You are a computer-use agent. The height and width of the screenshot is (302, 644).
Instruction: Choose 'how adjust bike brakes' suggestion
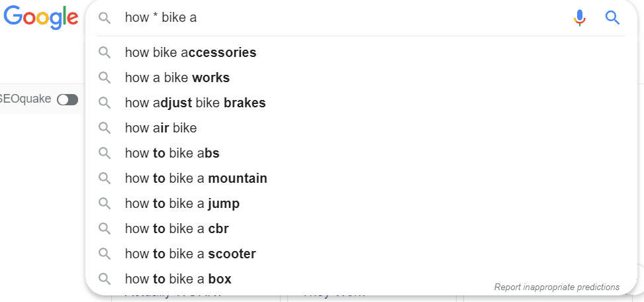click(195, 103)
